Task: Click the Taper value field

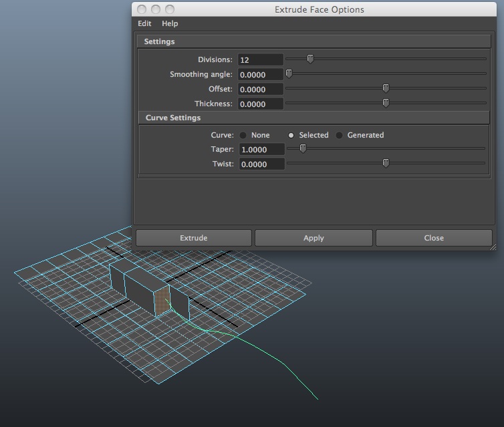Action: coord(262,150)
